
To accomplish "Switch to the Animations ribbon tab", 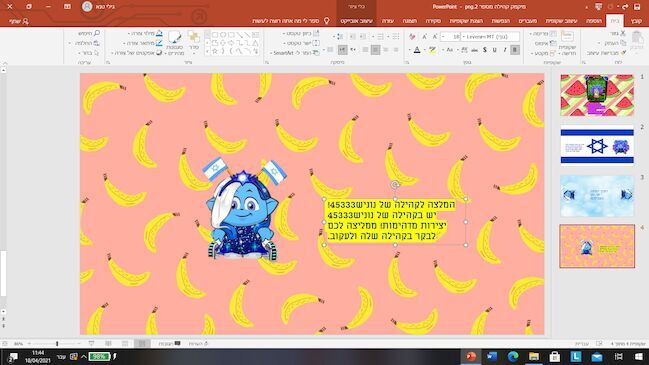I will pyautogui.click(x=500, y=21).
